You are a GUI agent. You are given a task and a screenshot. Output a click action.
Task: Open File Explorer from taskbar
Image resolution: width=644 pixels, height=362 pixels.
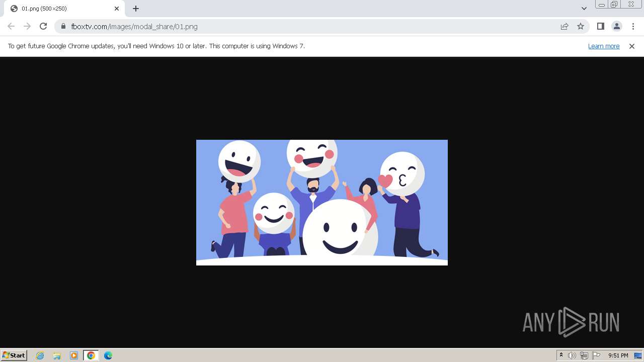click(x=57, y=355)
